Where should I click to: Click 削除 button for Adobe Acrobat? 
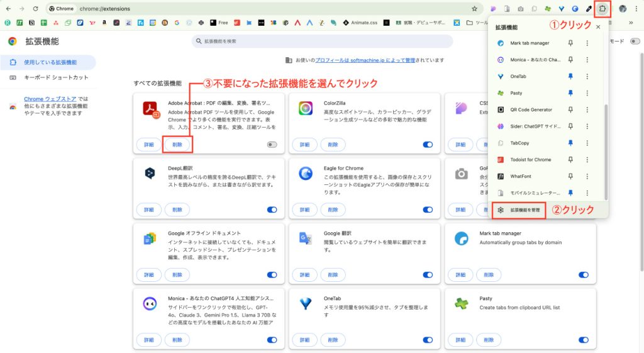pos(177,145)
